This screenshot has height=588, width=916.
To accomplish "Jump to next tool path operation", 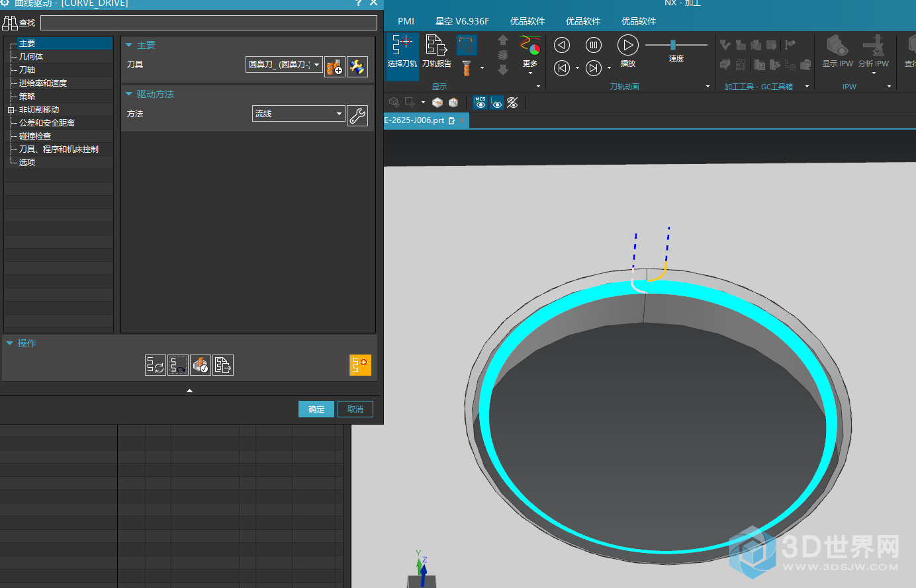I will click(x=594, y=68).
